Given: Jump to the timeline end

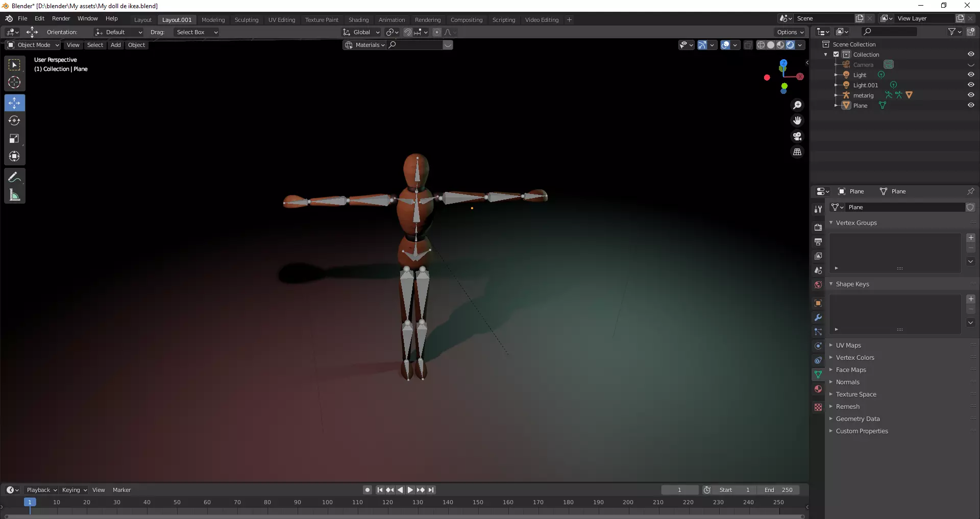Looking at the screenshot, I should click(431, 490).
